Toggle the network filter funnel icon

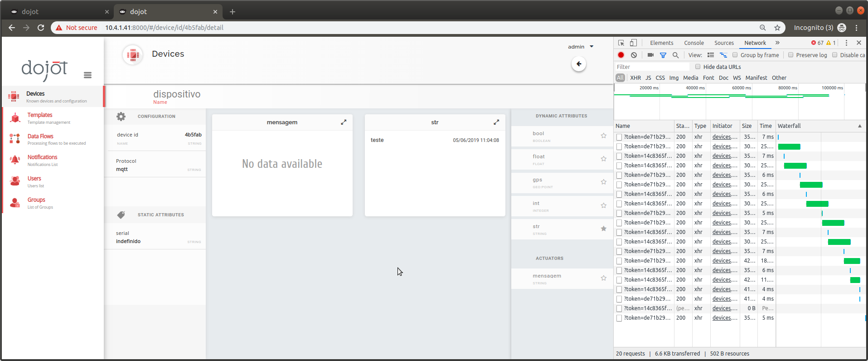663,55
